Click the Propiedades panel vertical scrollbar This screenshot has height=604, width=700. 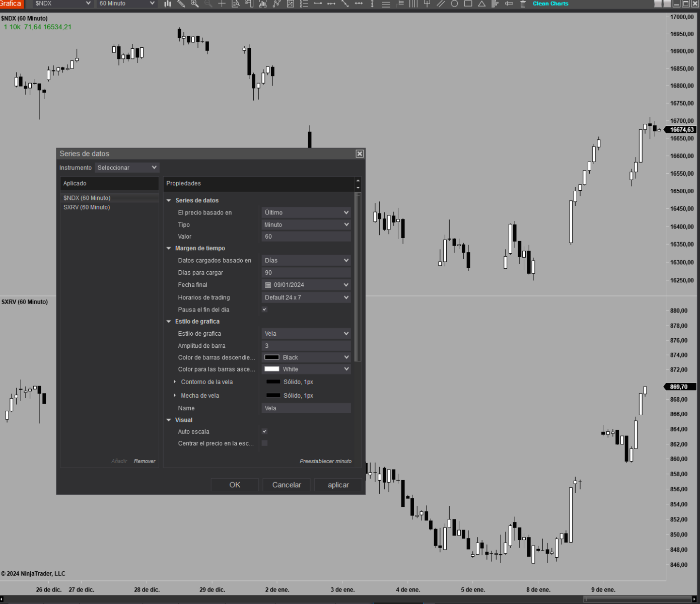coord(358,277)
